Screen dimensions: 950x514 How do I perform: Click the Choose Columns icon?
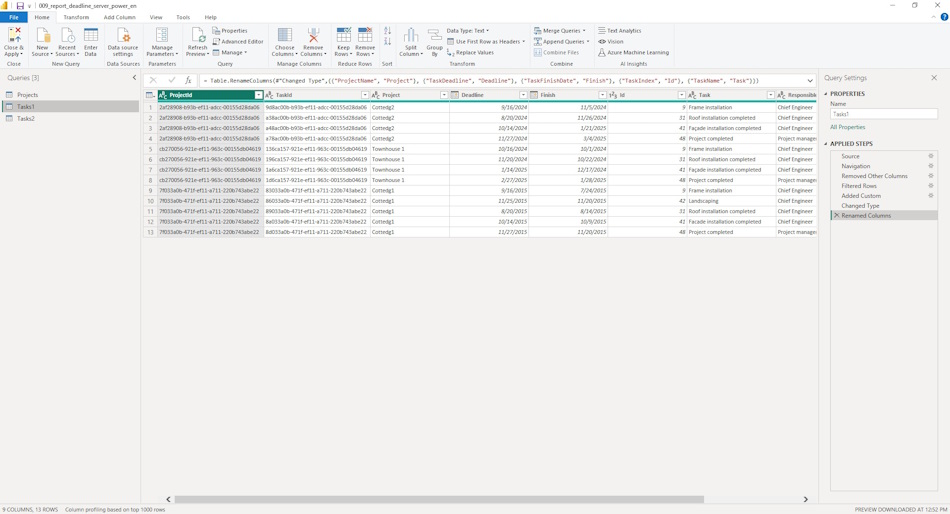point(284,35)
